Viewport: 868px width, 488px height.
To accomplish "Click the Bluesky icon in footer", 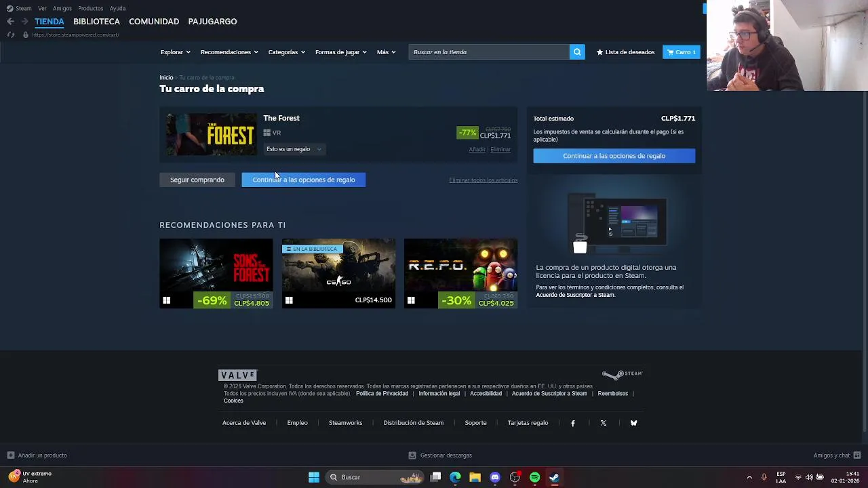I will 633,423.
